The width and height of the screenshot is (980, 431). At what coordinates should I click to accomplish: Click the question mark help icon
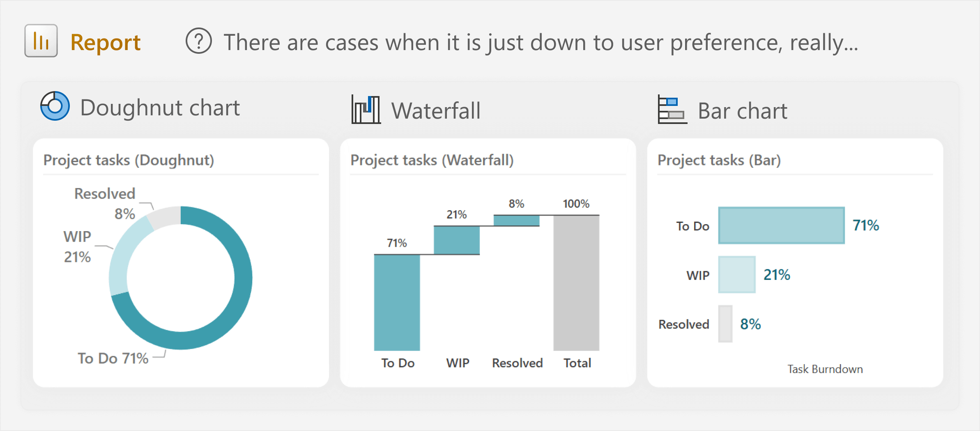(199, 41)
